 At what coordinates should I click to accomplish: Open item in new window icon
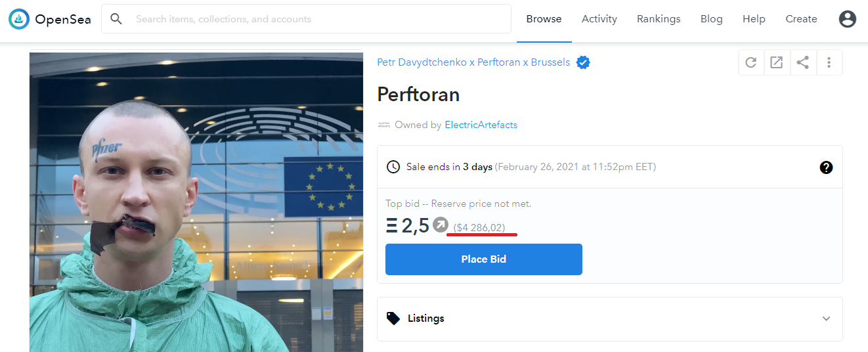tap(777, 62)
